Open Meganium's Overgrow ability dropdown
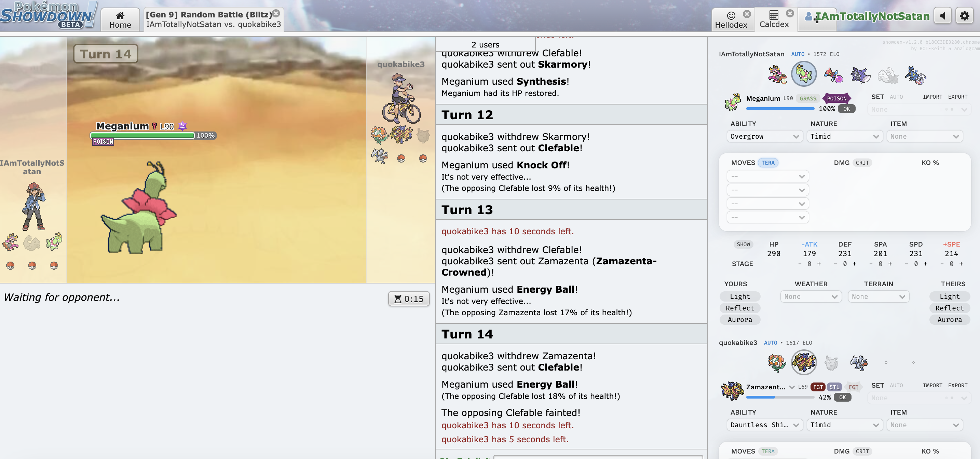 coord(764,137)
